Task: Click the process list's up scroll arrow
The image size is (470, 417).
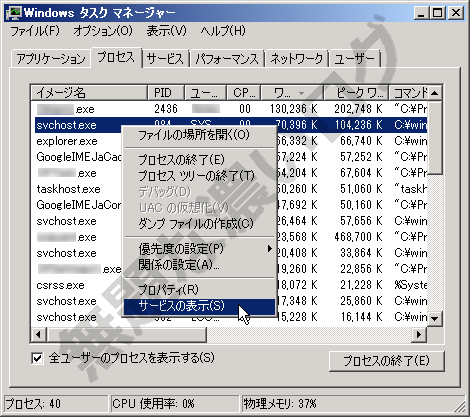Action: [x=435, y=93]
